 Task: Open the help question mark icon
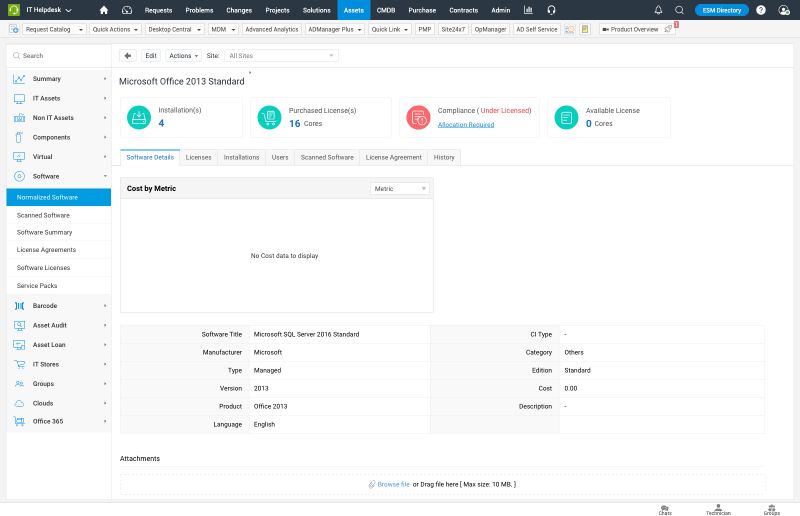point(761,10)
